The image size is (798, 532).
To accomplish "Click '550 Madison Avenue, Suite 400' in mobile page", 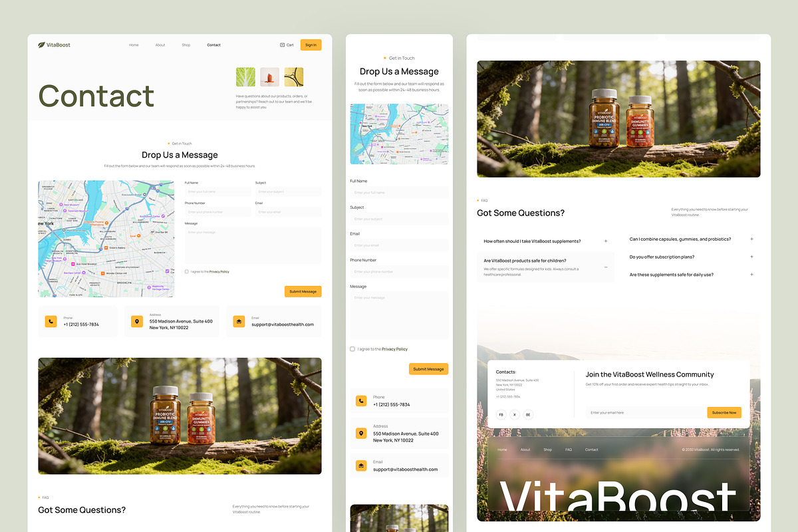I will point(406,434).
